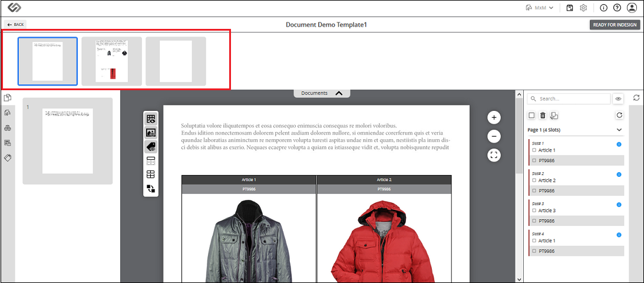Go back using the BACK button
Viewport: 644px width, 283px height.
pyautogui.click(x=15, y=25)
